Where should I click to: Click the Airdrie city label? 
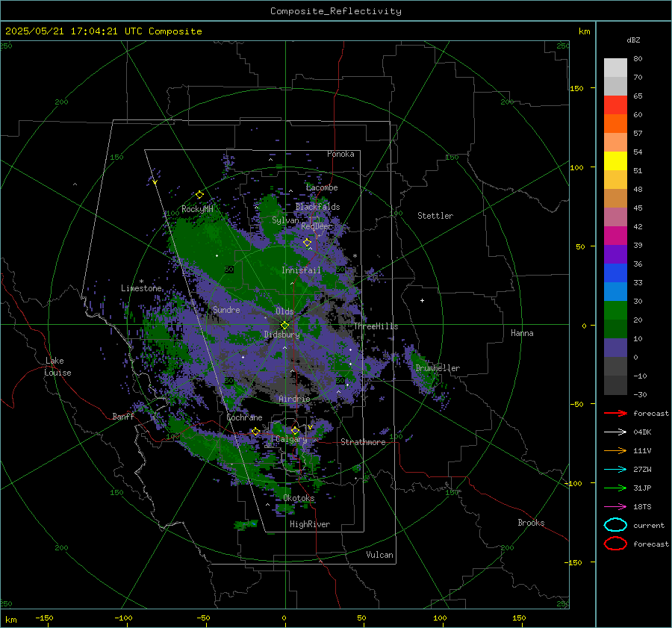coord(294,399)
